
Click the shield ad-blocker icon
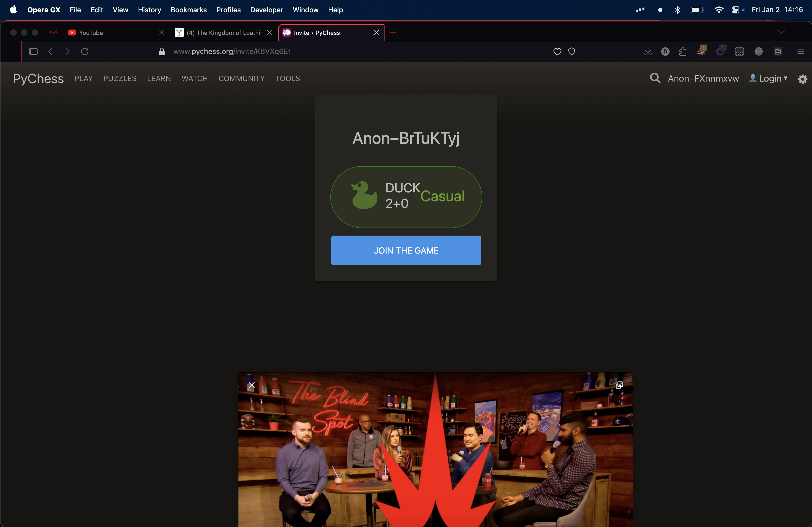coord(572,52)
